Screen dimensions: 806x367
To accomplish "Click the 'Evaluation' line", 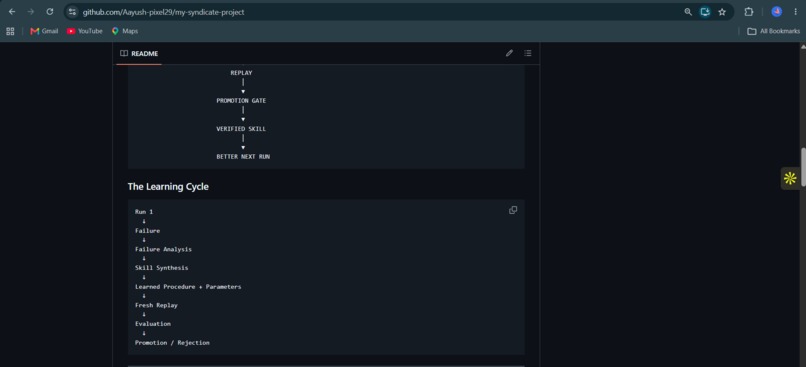I will click(153, 324).
